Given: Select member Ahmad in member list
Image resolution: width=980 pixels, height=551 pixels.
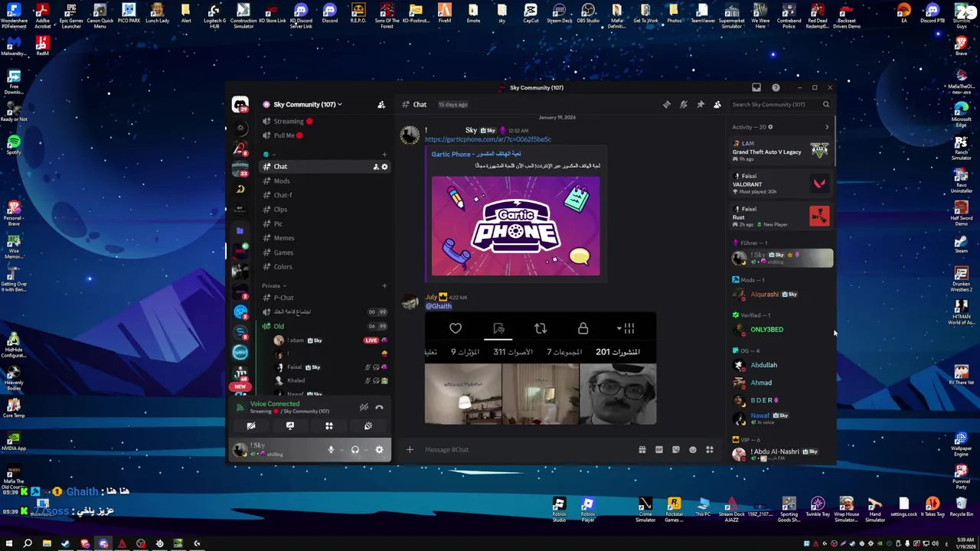Looking at the screenshot, I should pos(781,383).
